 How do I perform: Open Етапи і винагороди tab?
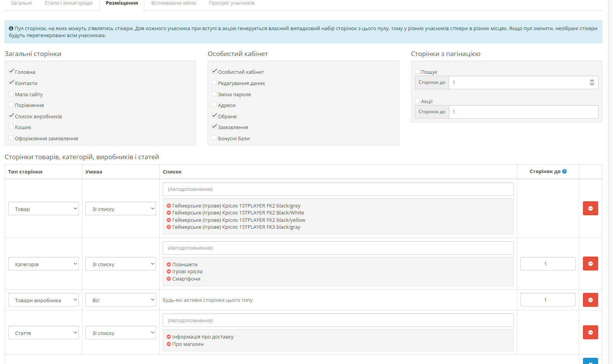[x=69, y=3]
